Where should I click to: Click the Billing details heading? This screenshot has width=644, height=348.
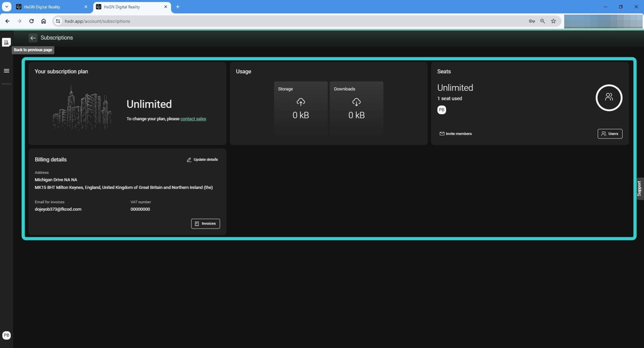[x=51, y=160]
